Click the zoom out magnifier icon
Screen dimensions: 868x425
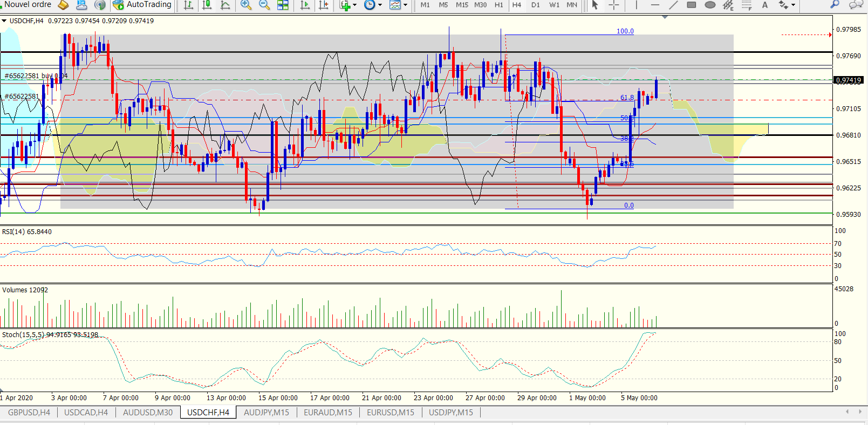[x=264, y=5]
